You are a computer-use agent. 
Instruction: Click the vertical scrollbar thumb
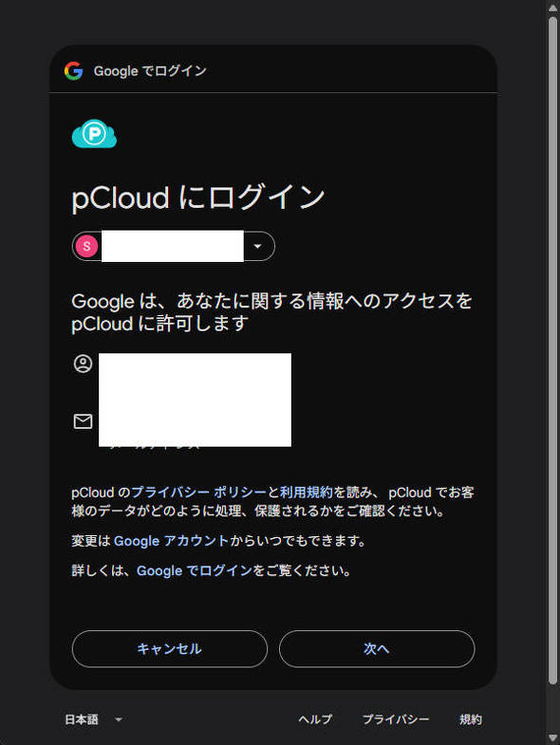pos(552,350)
